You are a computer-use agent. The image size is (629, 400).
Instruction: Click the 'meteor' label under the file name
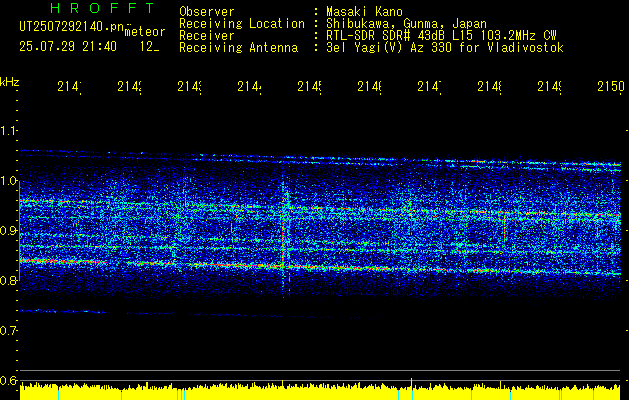point(145,32)
